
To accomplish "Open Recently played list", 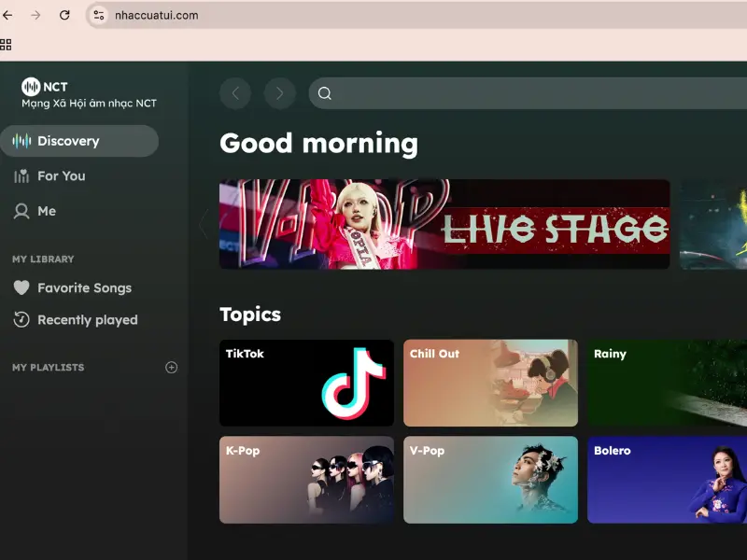I will 88,320.
